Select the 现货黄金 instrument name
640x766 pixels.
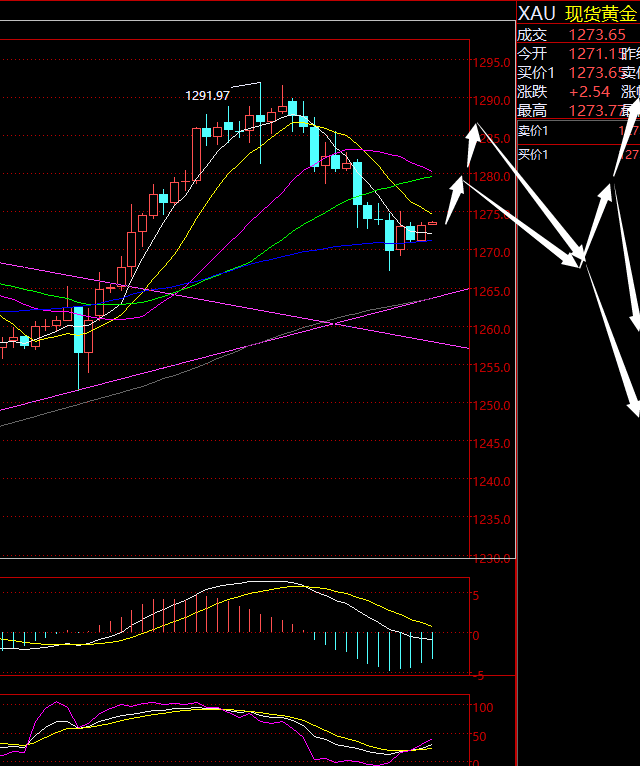click(601, 14)
